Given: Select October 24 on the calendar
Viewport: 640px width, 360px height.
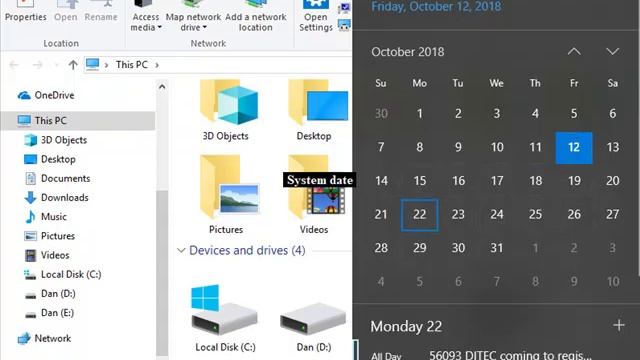Looking at the screenshot, I should point(497,215).
